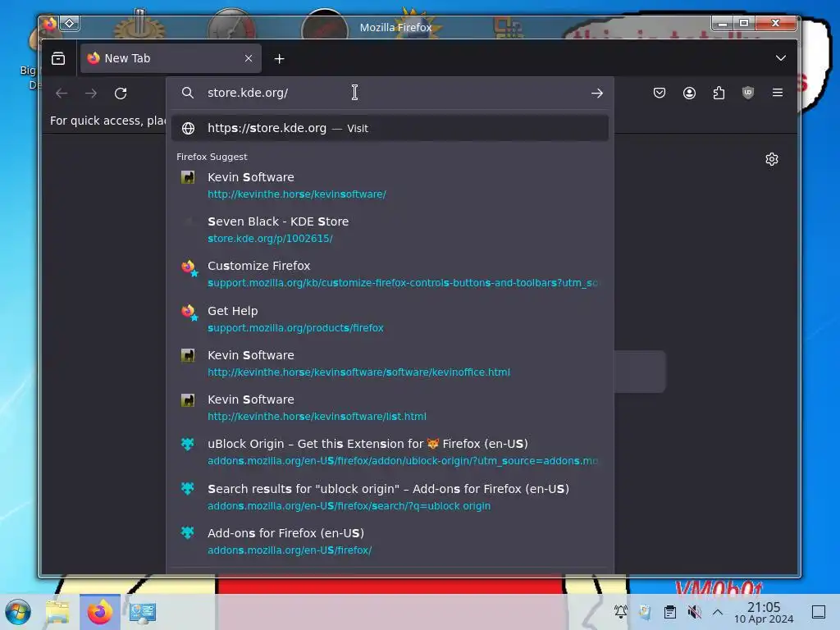This screenshot has height=630, width=840.
Task: Open Kevin Software list.html suggestion
Action: [390, 408]
